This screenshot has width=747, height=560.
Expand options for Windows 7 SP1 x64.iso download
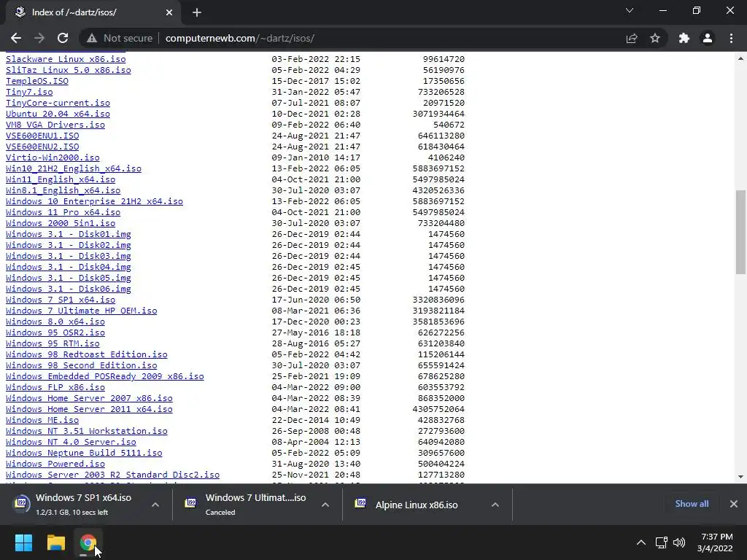click(x=155, y=505)
